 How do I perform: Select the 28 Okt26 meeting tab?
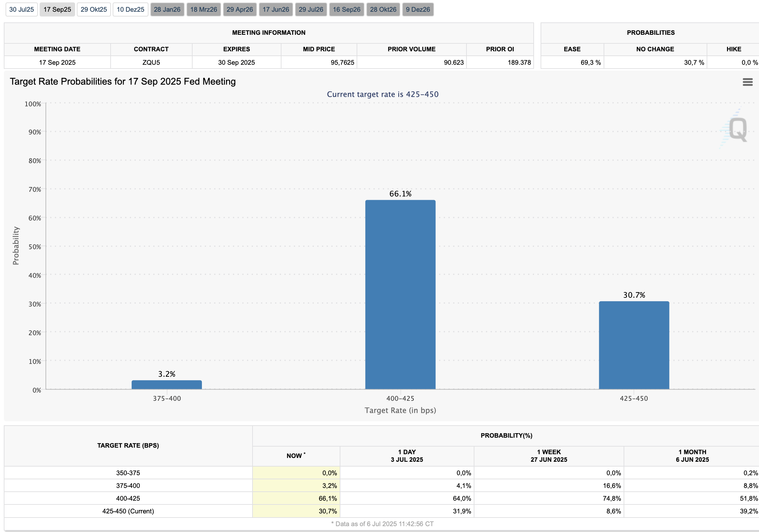pos(383,10)
